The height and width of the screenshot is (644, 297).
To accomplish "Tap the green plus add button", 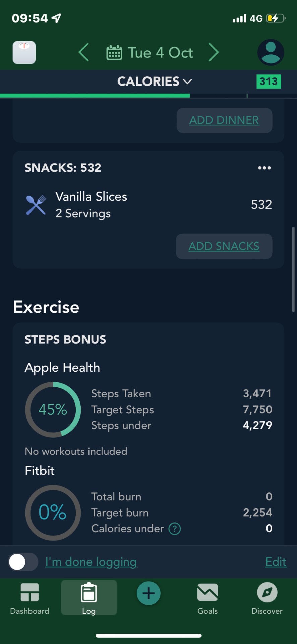I will 148,593.
